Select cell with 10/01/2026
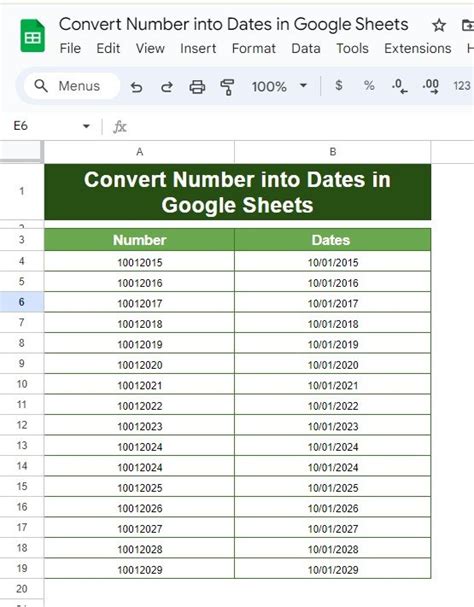 (x=333, y=508)
